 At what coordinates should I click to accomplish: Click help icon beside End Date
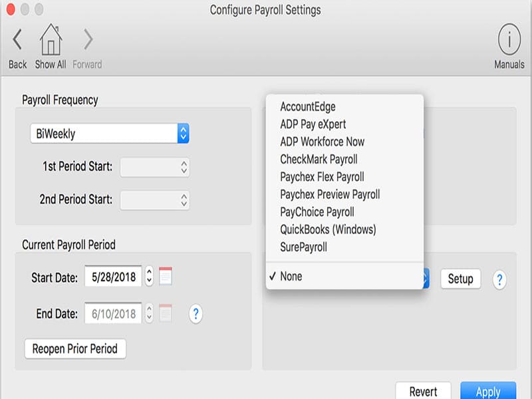coord(196,313)
